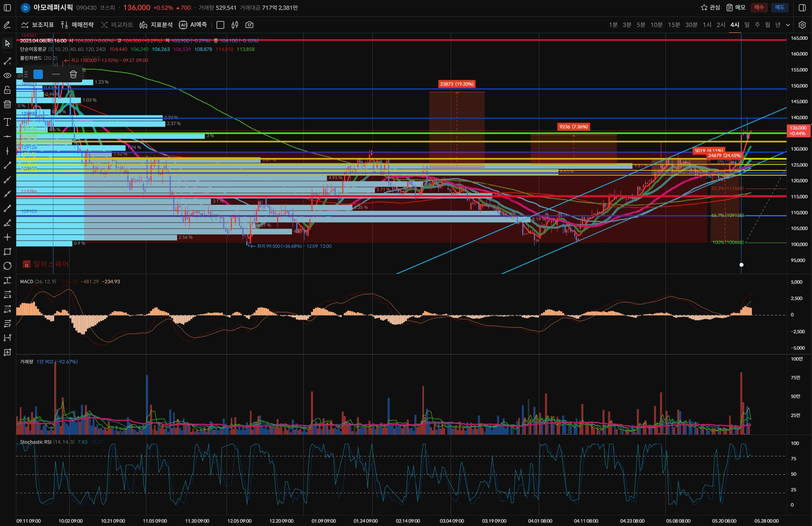
Task: Open line style selector in floating toolbar
Action: point(56,74)
